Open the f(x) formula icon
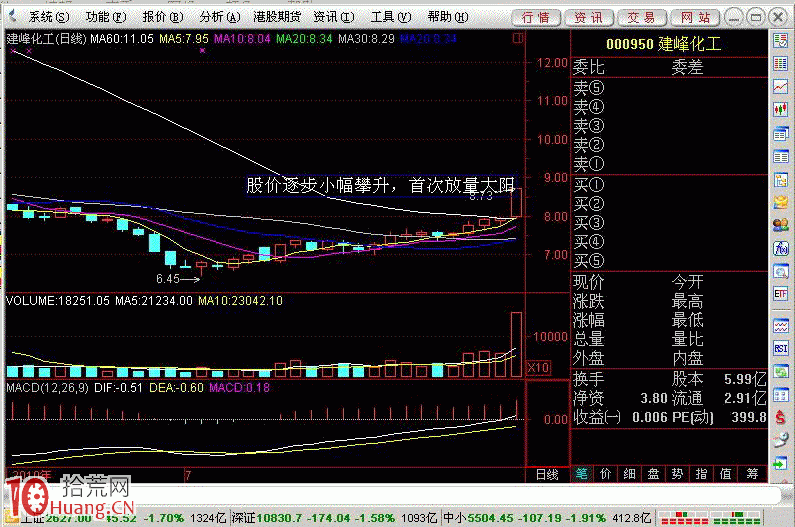The height and width of the screenshot is (527, 795). 781,248
